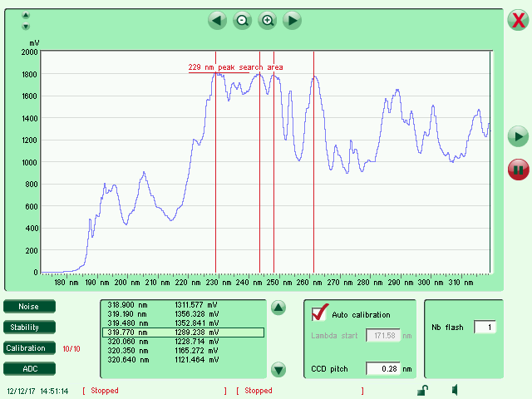Open the Stability test
The height and width of the screenshot is (399, 532).
pyautogui.click(x=29, y=328)
